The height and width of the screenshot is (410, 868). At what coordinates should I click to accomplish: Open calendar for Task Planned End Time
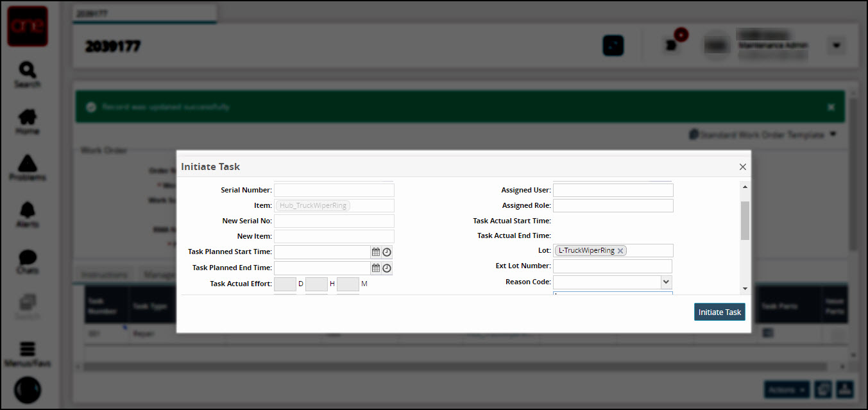376,268
